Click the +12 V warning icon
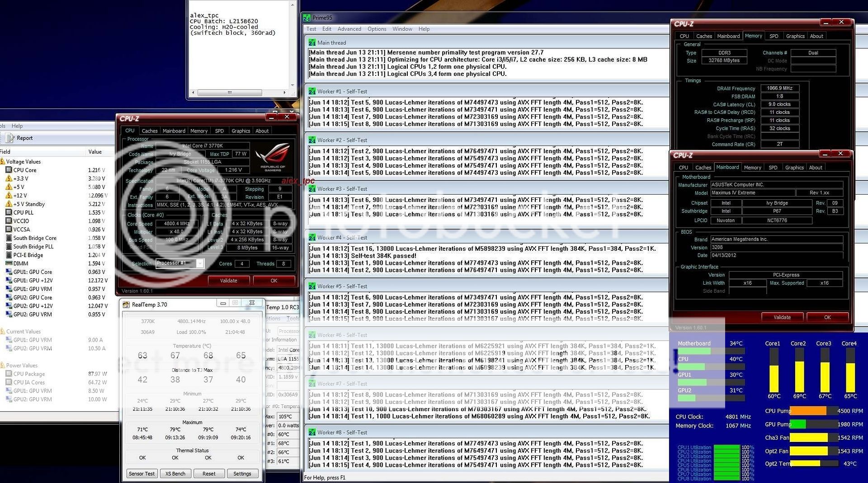The height and width of the screenshot is (483, 868). (x=9, y=196)
